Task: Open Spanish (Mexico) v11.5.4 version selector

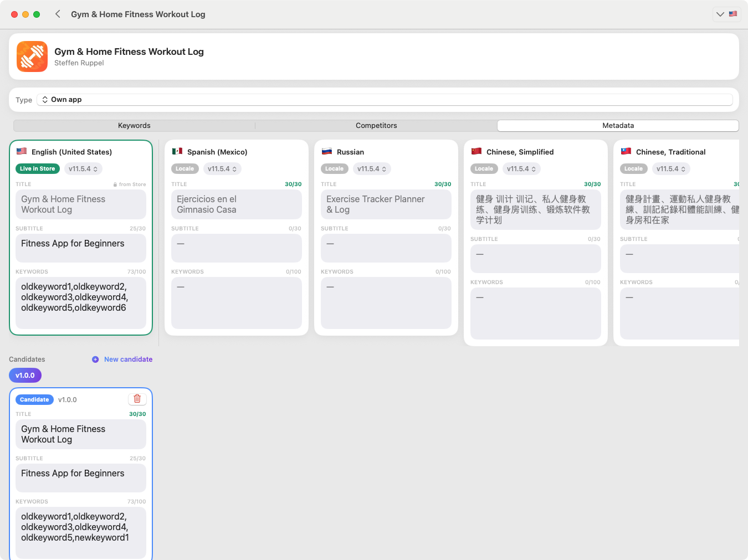Action: point(222,169)
